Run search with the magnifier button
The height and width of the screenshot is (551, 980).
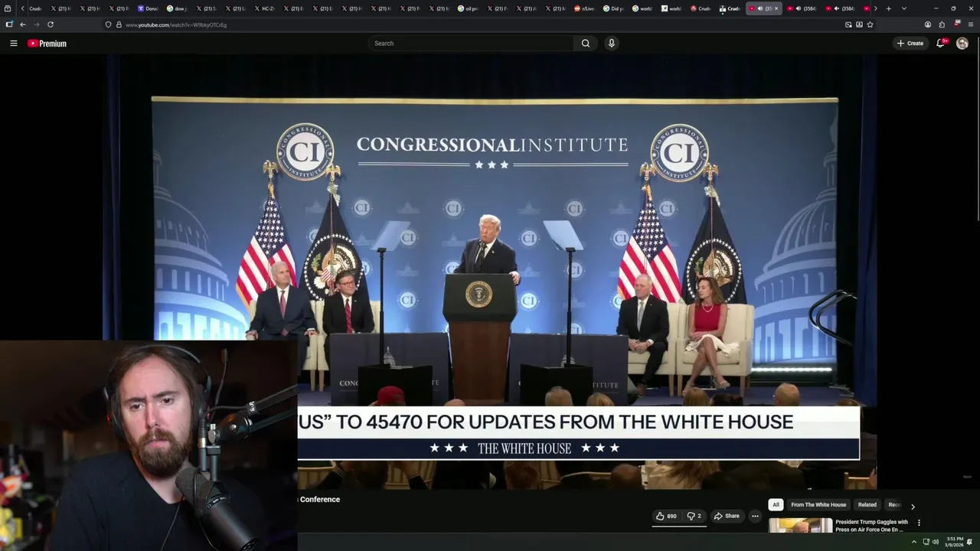(x=586, y=44)
